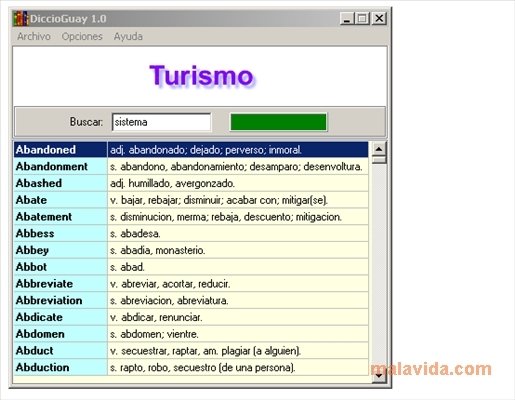
Task: Click the DiccioGuay books icon in title bar
Action: pos(21,19)
